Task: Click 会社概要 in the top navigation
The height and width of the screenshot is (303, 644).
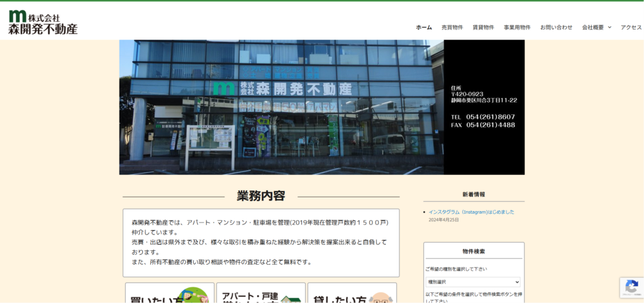Action: tap(592, 28)
